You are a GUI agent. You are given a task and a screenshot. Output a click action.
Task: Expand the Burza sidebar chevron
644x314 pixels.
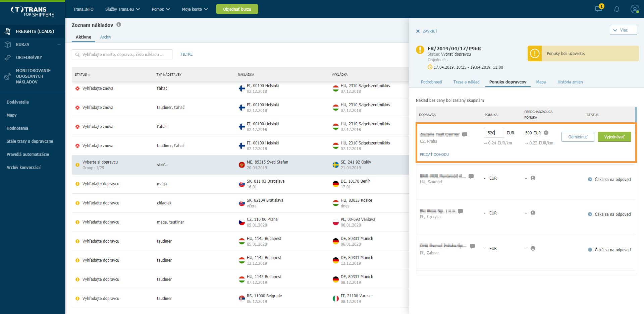coord(59,44)
